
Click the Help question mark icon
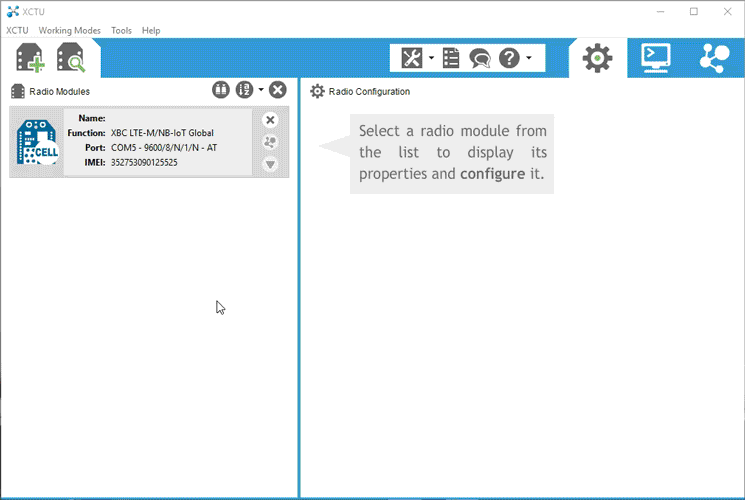pos(509,58)
